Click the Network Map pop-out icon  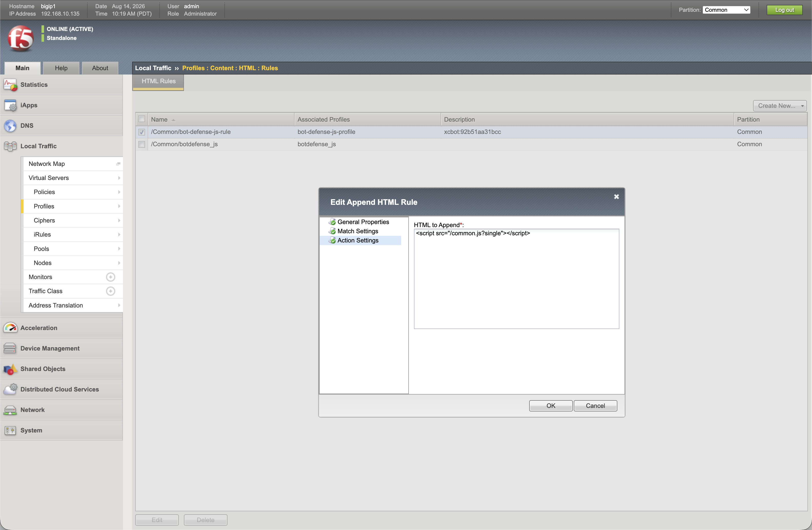(118, 164)
